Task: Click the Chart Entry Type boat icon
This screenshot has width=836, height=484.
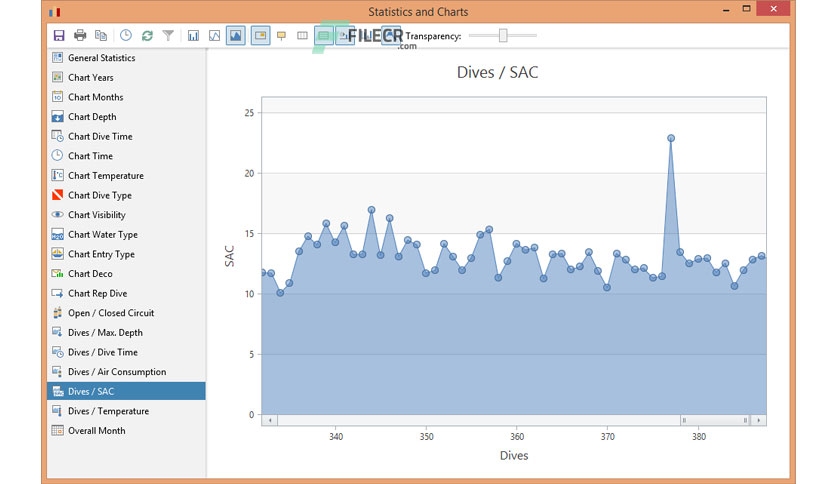Action: click(x=58, y=254)
